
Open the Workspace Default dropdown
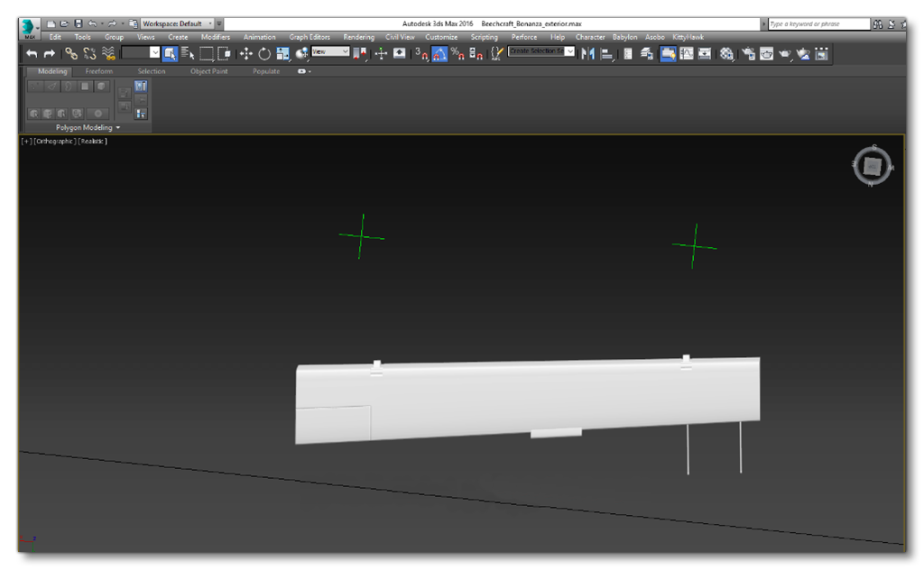[x=209, y=23]
